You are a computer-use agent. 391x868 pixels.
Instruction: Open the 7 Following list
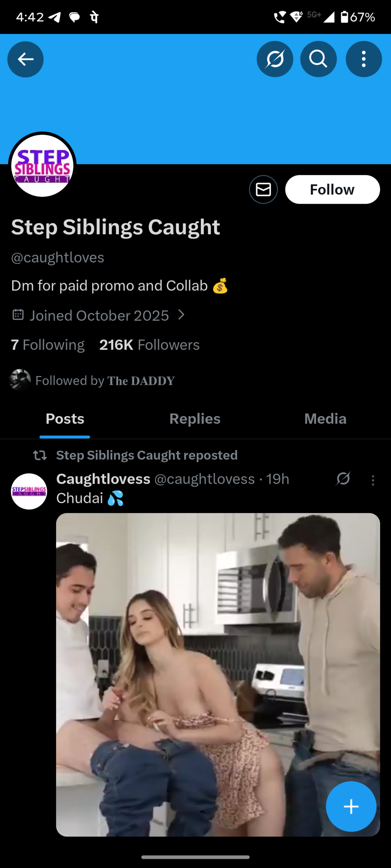click(48, 345)
